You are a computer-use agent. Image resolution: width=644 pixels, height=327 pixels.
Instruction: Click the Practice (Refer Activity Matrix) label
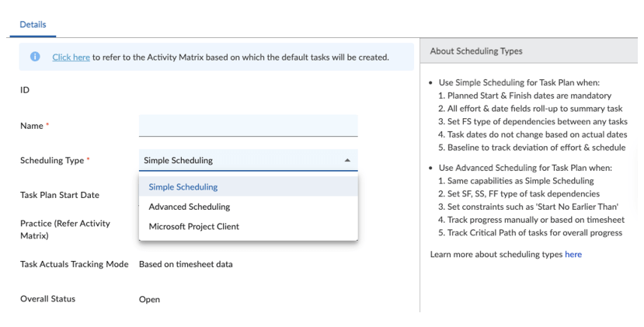pyautogui.click(x=65, y=229)
